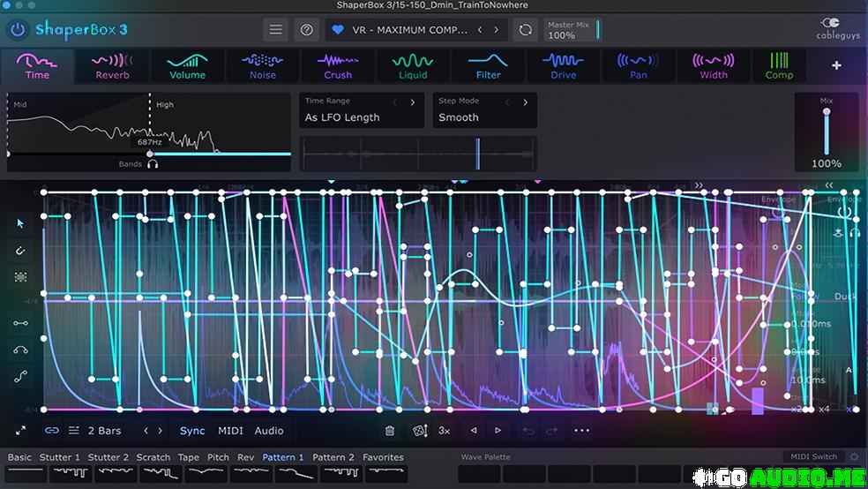Screen dimensions: 868x489
Task: Select the Drive shaper tab
Action: pyautogui.click(x=564, y=66)
